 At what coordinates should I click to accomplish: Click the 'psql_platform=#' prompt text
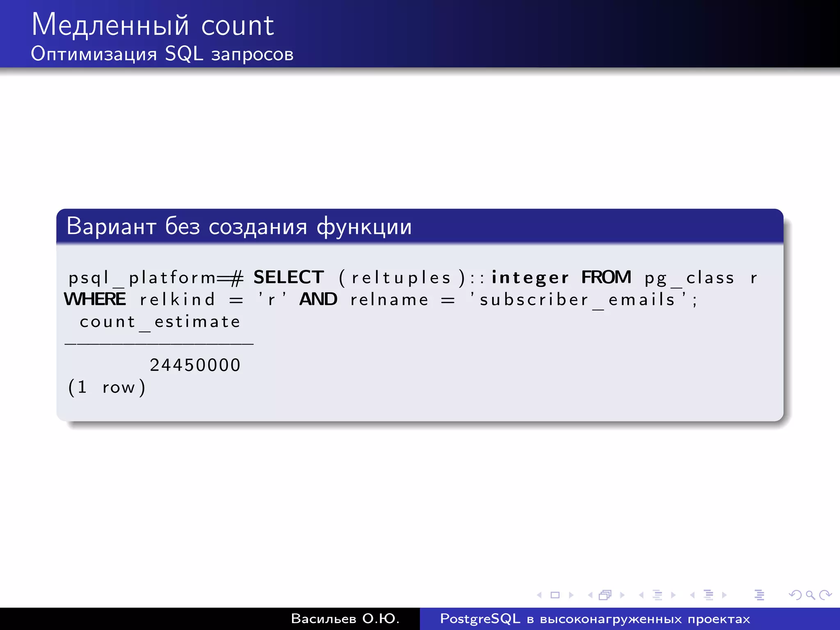click(156, 278)
